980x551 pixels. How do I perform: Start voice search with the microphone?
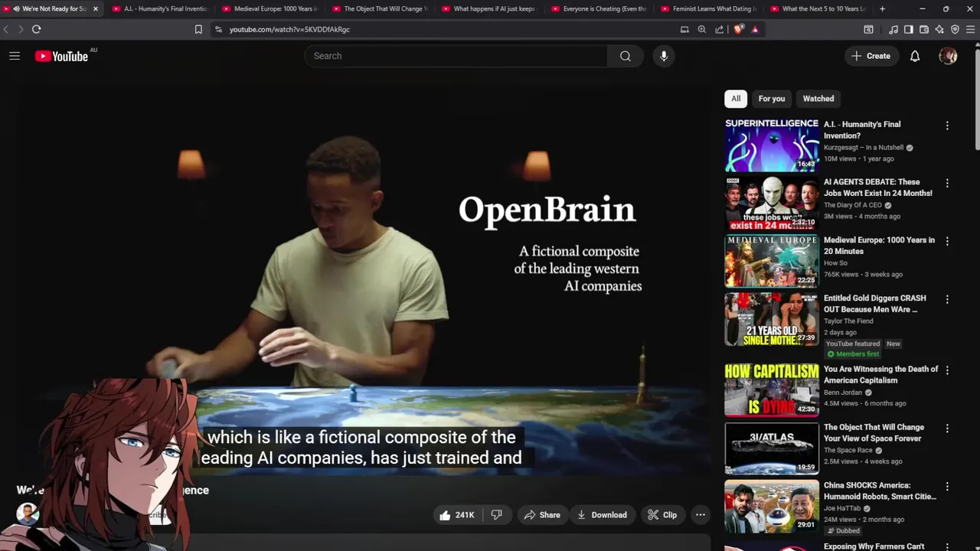tap(664, 56)
